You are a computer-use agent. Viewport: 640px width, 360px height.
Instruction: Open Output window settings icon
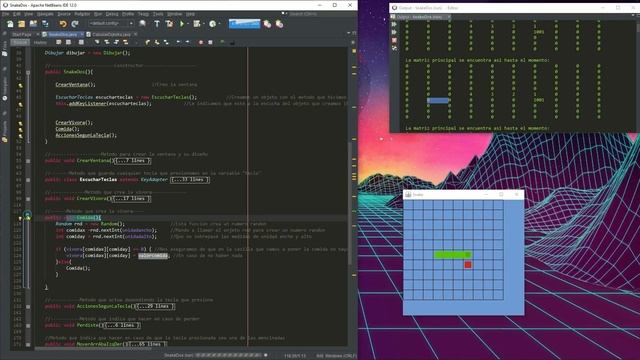(x=394, y=48)
